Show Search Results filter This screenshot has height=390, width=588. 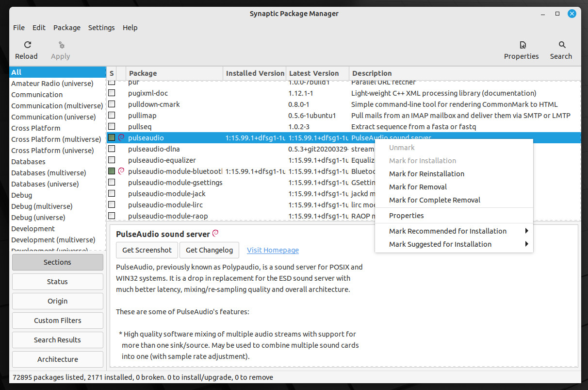pos(57,340)
